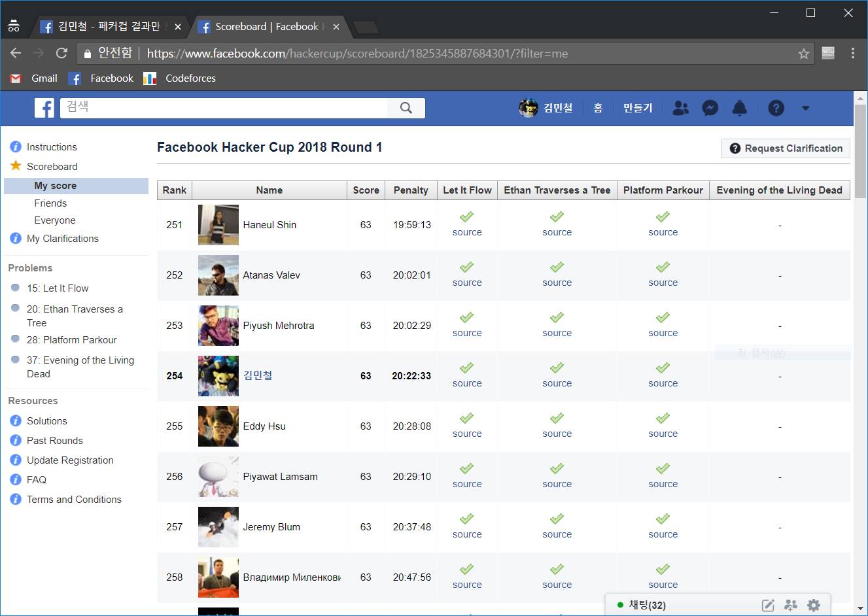
Task: Open the 만들기 menu
Action: (x=638, y=108)
